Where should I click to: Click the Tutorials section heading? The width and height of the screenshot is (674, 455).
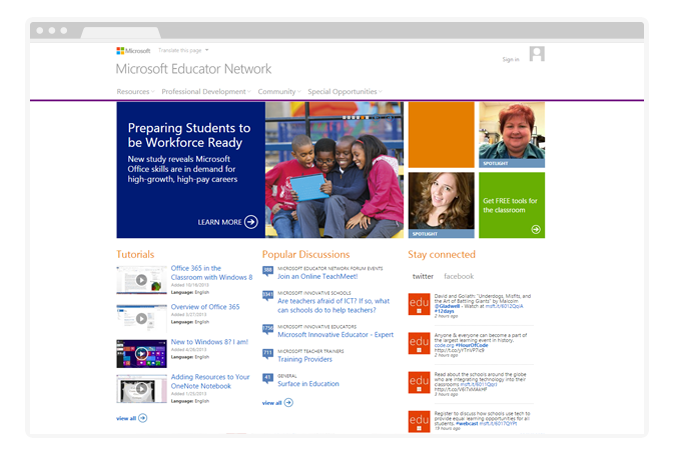pyautogui.click(x=135, y=254)
